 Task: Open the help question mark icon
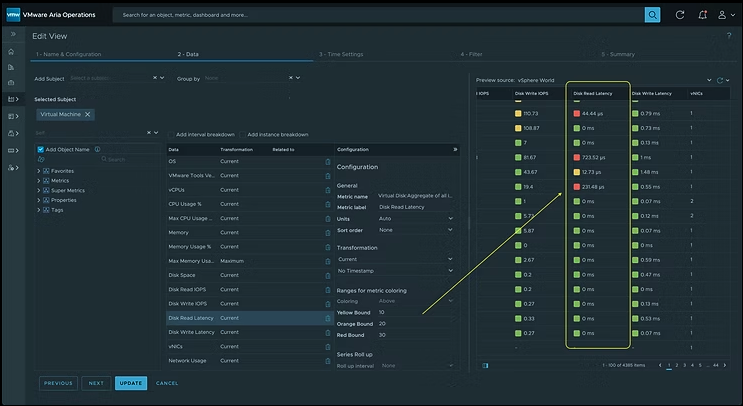729,36
